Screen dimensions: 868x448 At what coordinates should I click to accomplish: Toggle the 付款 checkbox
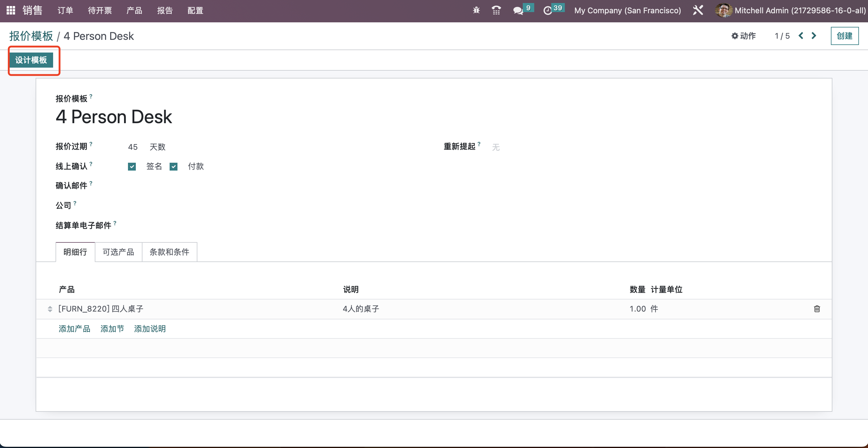click(x=174, y=167)
